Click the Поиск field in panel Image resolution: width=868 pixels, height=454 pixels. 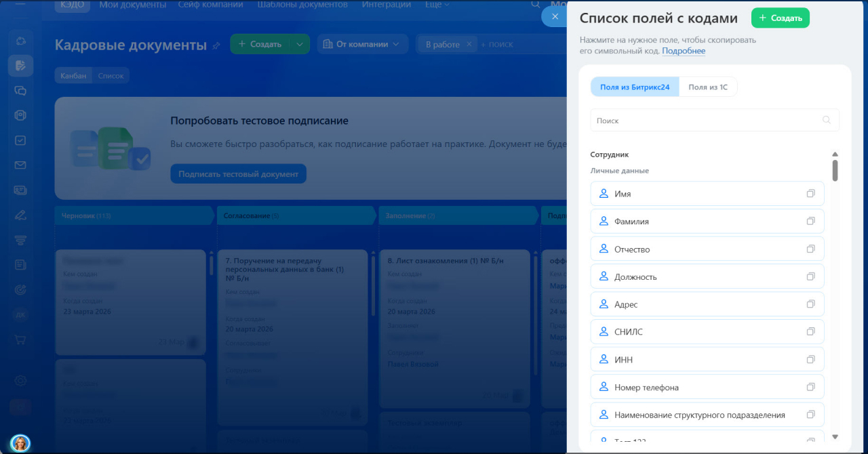pos(705,121)
